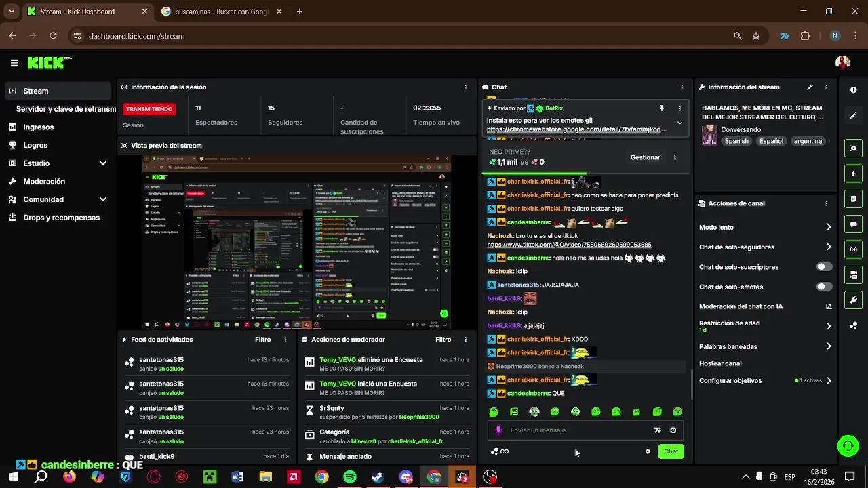868x488 pixels.
Task: Open chat settings gear icon
Action: pos(648,451)
